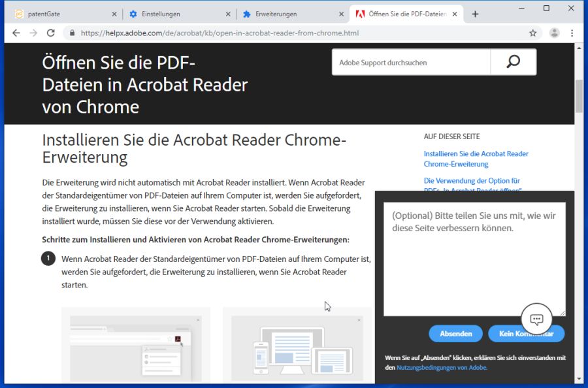
Task: View site security info via the padlock
Action: pyautogui.click(x=73, y=33)
